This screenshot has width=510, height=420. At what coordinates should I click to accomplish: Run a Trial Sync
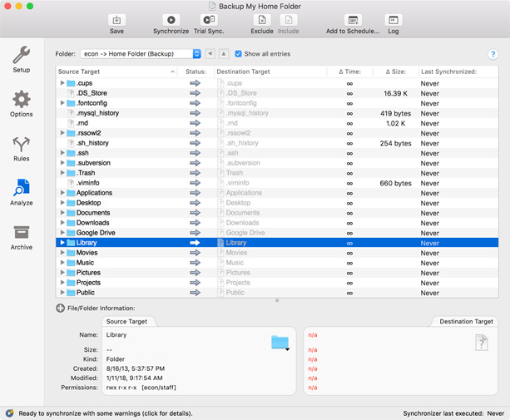click(209, 20)
